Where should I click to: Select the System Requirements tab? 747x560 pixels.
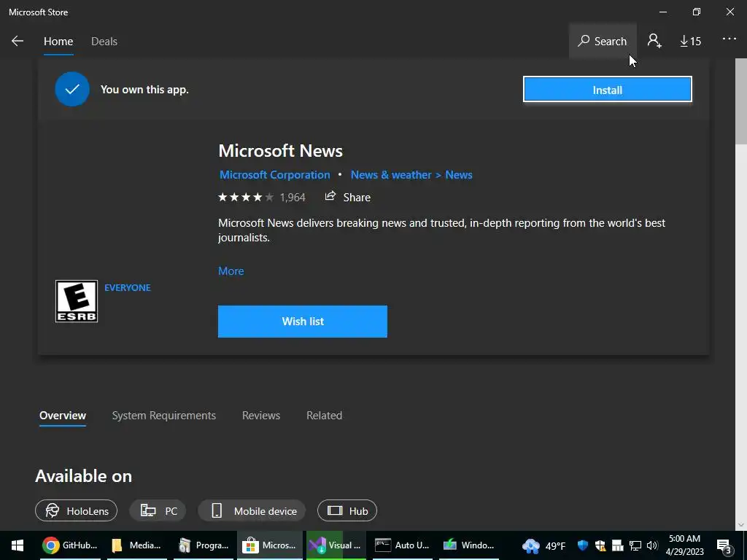click(x=164, y=415)
